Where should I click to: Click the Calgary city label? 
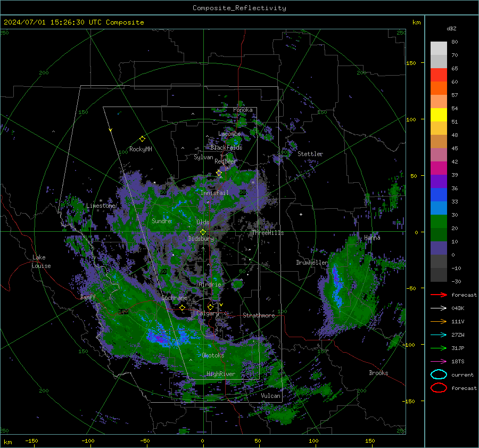pyautogui.click(x=208, y=313)
